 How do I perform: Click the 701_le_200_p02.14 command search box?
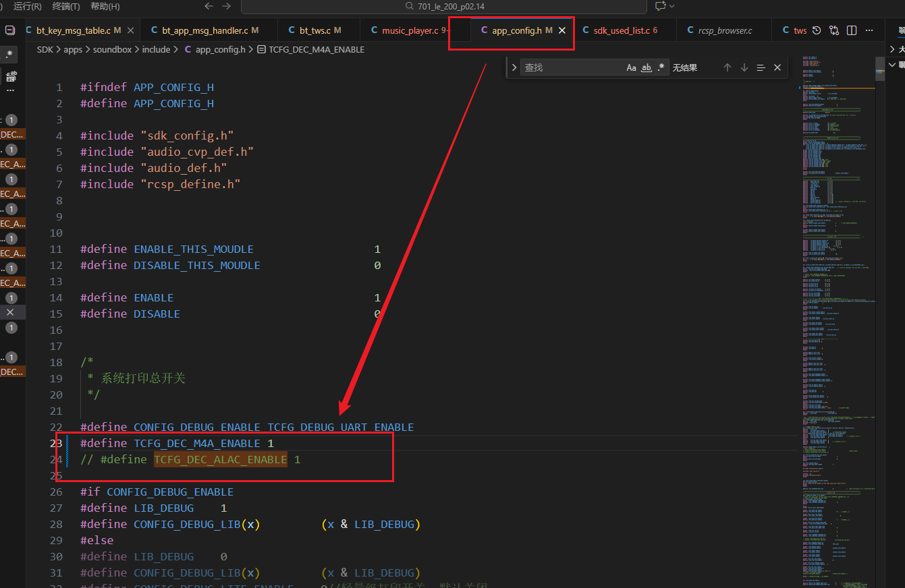[x=443, y=6]
